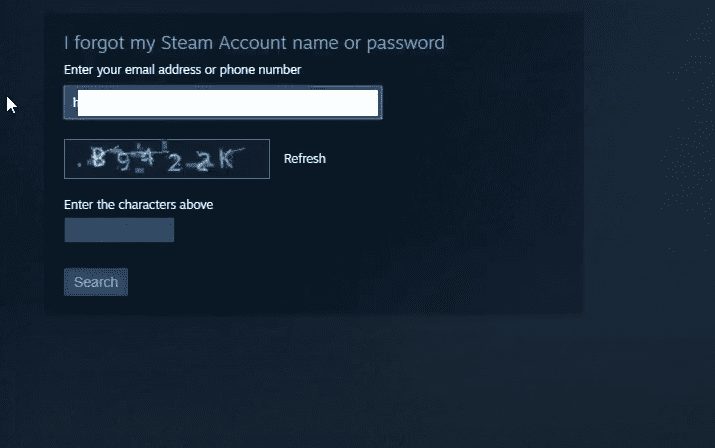Click the word 'password' in the heading

click(405, 44)
